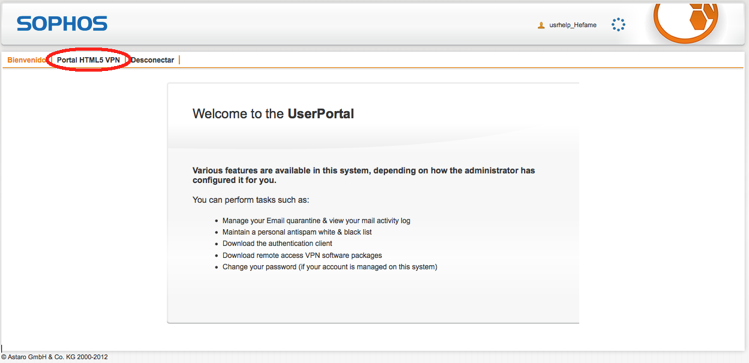
Task: Click the SOPHOS logo in the header
Action: pos(62,23)
